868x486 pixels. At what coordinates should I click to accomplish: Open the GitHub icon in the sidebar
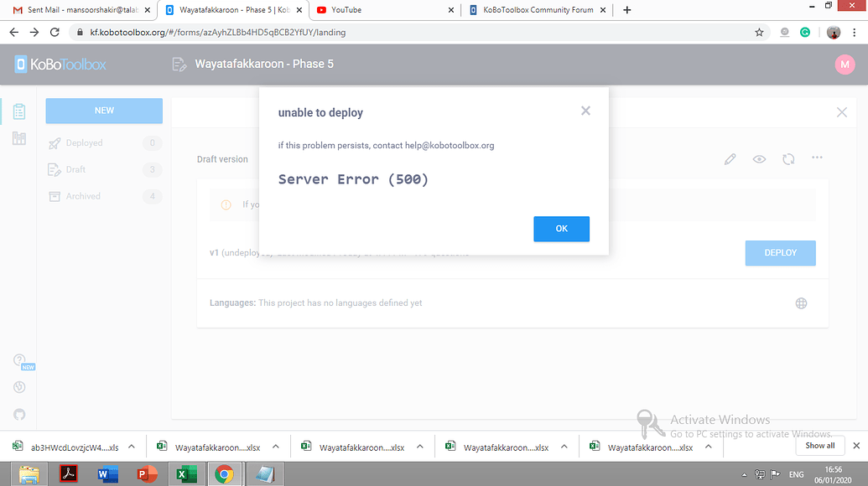(x=19, y=414)
